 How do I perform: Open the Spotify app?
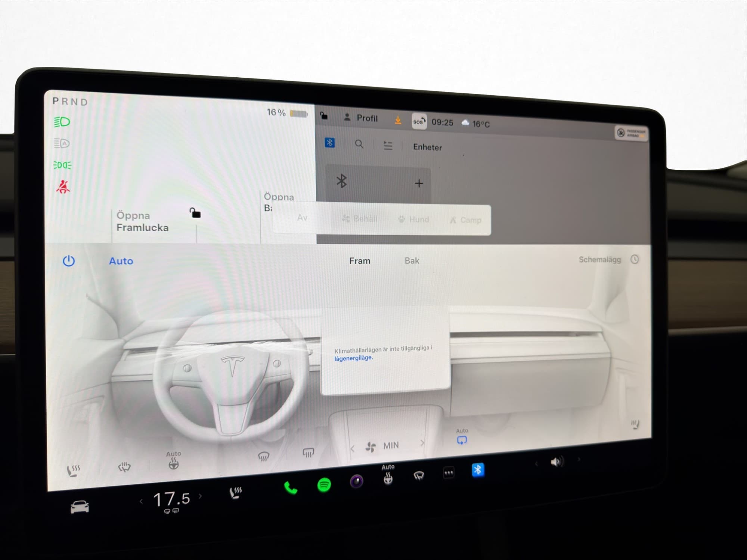tap(324, 485)
